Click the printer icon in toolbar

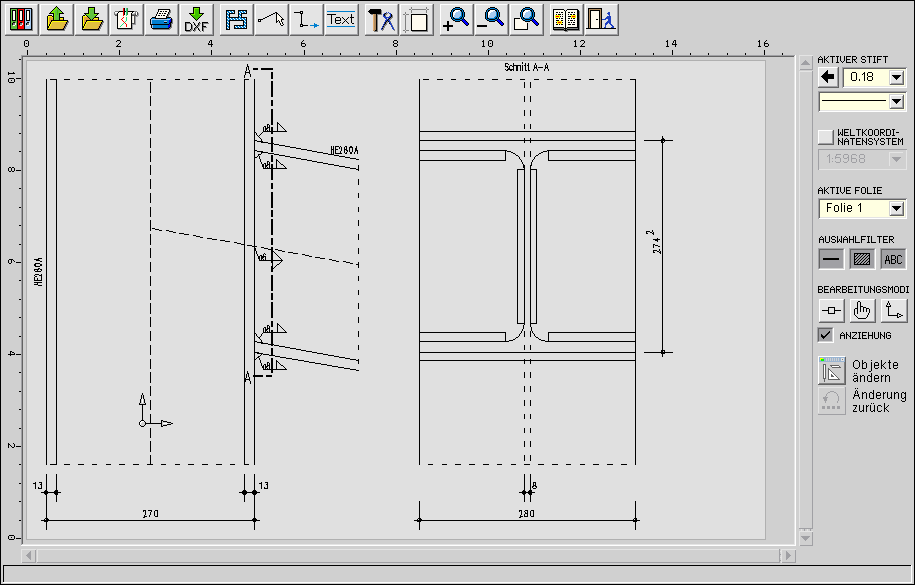coord(161,19)
